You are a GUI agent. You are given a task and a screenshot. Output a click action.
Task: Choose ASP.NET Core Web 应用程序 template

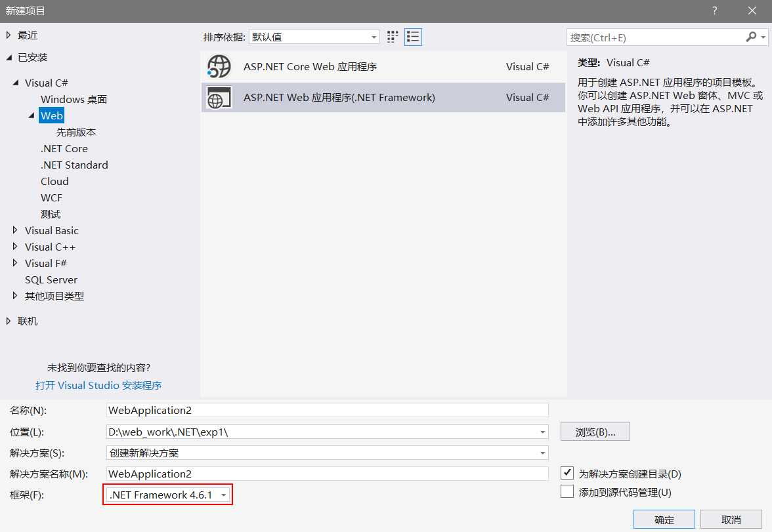[383, 66]
